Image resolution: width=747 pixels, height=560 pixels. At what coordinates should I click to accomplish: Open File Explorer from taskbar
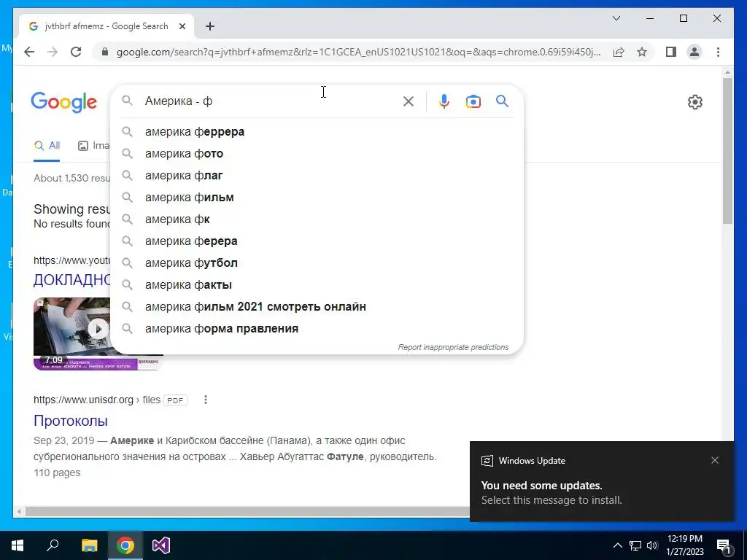tap(89, 545)
